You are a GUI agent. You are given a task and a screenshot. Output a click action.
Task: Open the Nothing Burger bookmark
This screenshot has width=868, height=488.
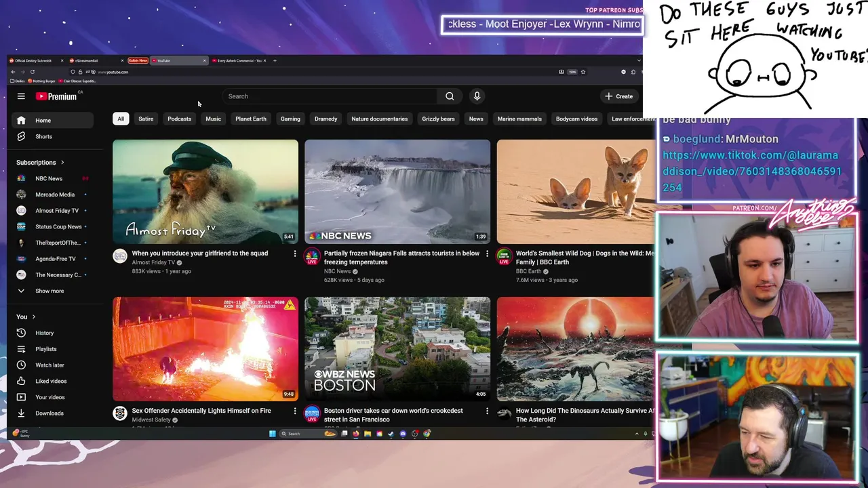42,81
